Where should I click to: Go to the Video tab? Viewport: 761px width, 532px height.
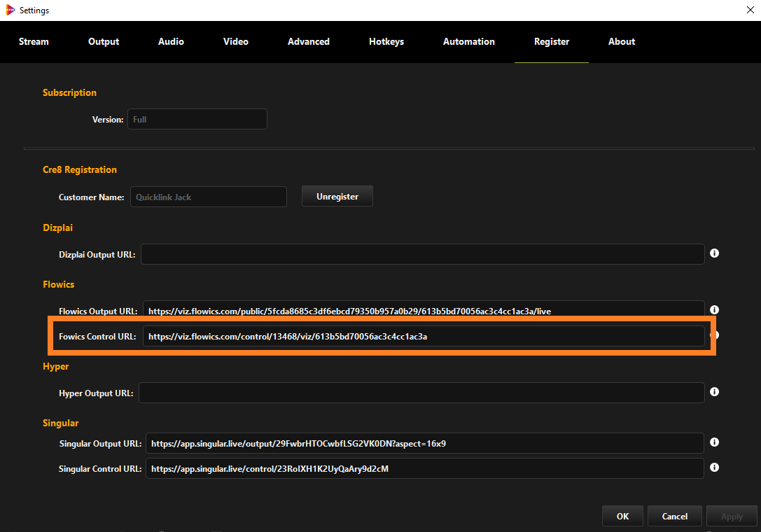pos(236,42)
